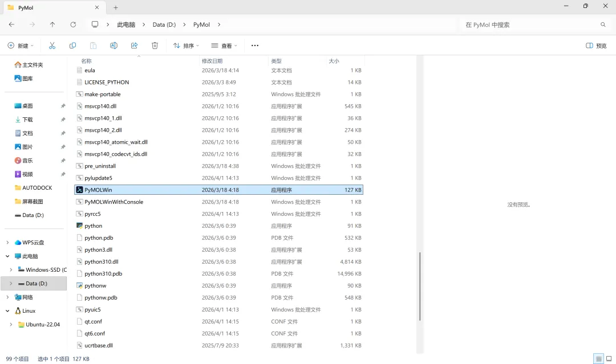
Task: Click the computer monitor icon in address bar
Action: tap(95, 24)
